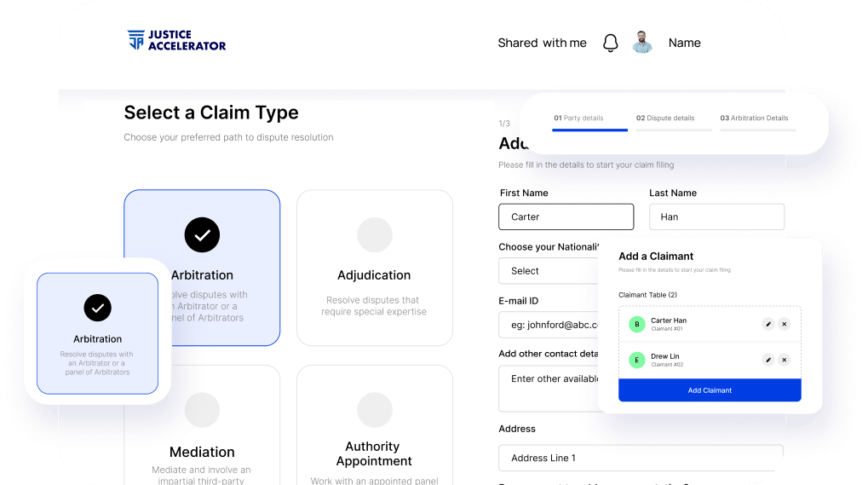868x485 pixels.
Task: Click the First Name field containing Carter
Action: click(x=566, y=217)
